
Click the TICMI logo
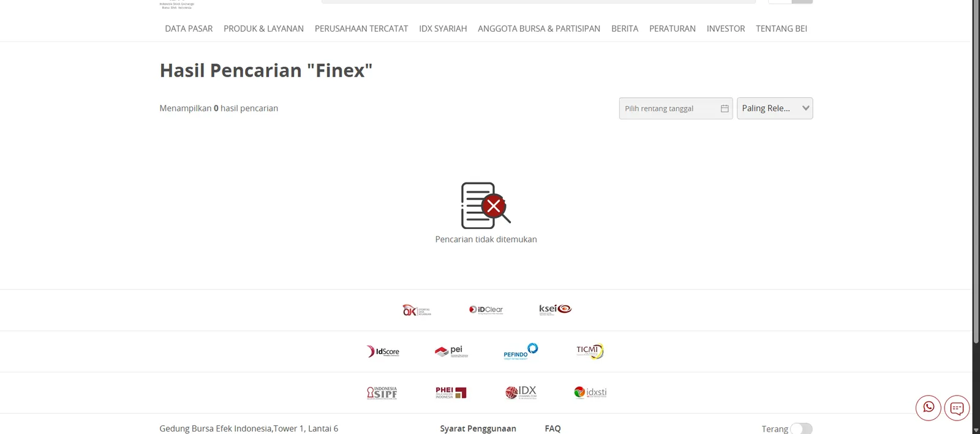[x=590, y=351]
